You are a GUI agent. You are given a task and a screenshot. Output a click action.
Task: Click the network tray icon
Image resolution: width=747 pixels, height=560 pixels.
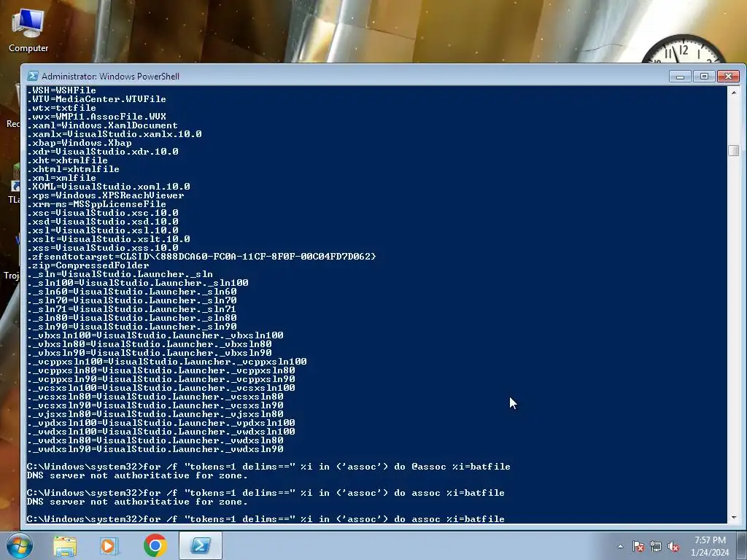[x=656, y=547]
